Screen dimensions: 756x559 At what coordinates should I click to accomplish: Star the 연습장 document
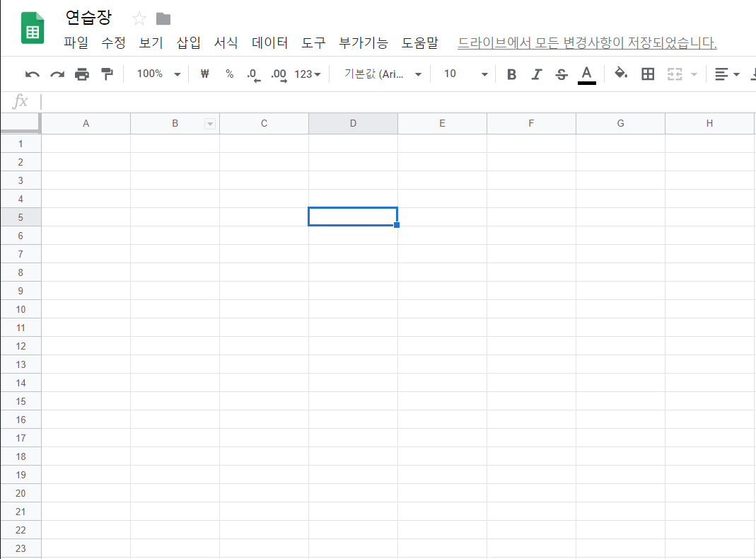click(139, 19)
